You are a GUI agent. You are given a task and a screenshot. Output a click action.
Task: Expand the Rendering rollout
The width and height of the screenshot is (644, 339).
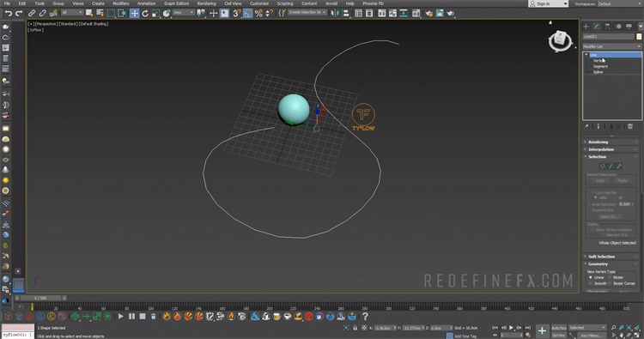pos(612,142)
